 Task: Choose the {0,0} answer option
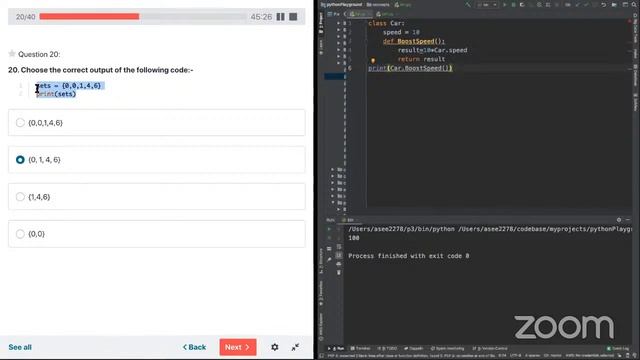click(x=157, y=234)
